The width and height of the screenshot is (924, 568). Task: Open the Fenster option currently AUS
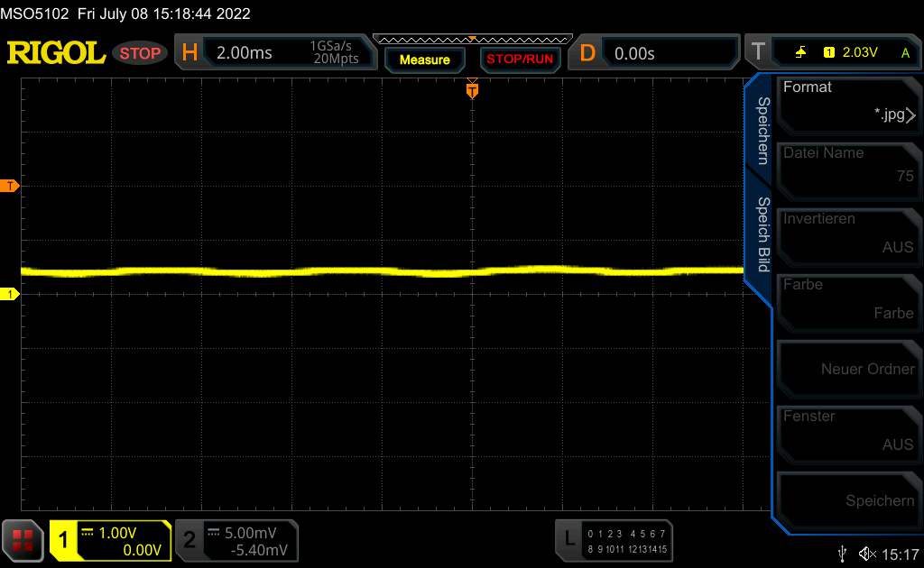(x=846, y=430)
